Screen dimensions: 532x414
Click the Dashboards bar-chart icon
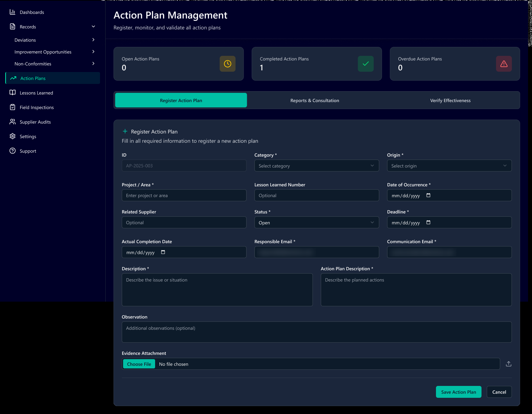point(13,12)
